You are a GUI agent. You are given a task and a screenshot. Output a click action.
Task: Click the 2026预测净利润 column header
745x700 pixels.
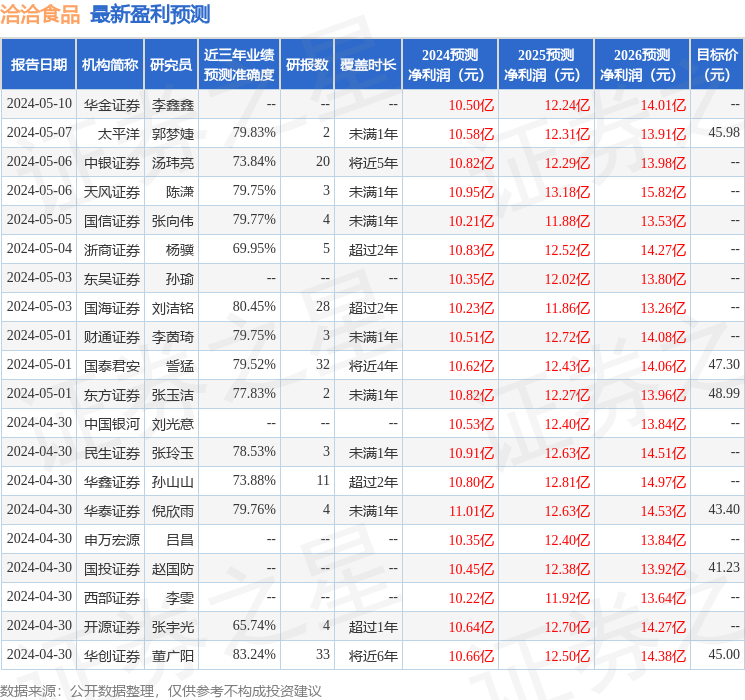tap(642, 64)
